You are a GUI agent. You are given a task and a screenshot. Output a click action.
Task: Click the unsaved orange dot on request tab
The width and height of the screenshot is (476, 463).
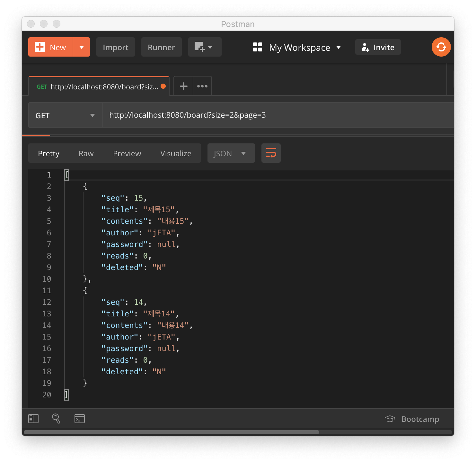click(x=163, y=86)
